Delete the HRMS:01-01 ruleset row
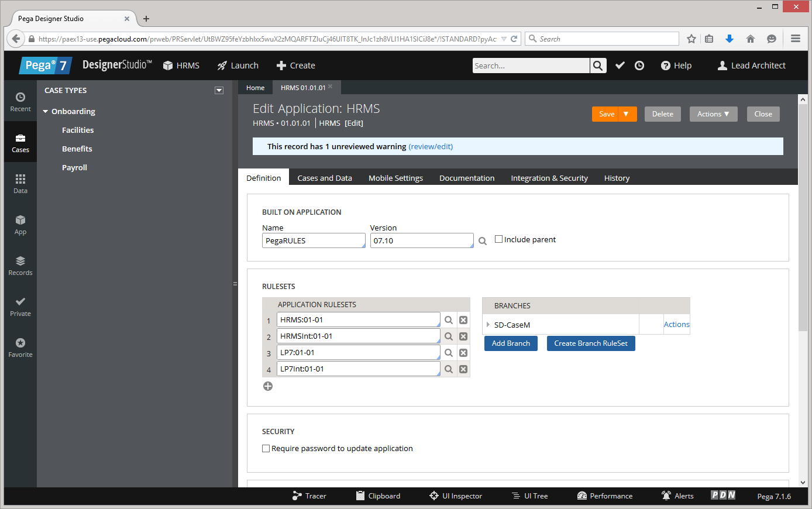The height and width of the screenshot is (509, 812). pyautogui.click(x=463, y=320)
